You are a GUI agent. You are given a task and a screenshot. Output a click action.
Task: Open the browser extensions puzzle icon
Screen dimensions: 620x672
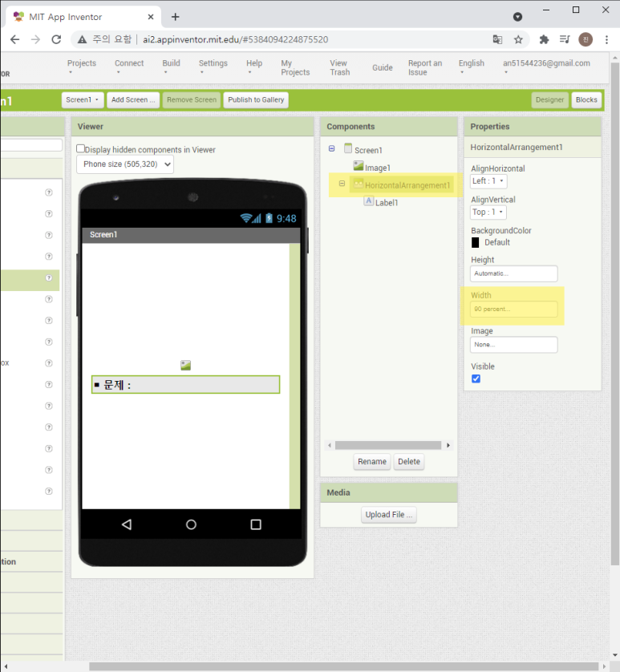(x=544, y=39)
